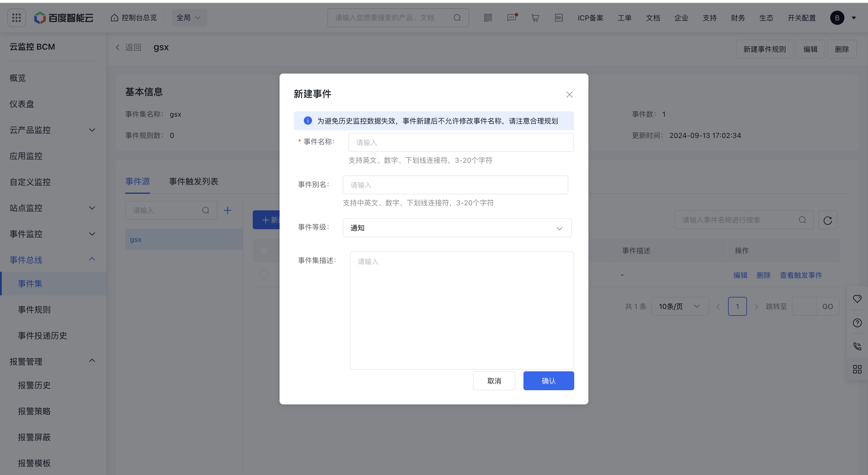Click the top-right 编辑 button
The image size is (868, 475).
810,49
